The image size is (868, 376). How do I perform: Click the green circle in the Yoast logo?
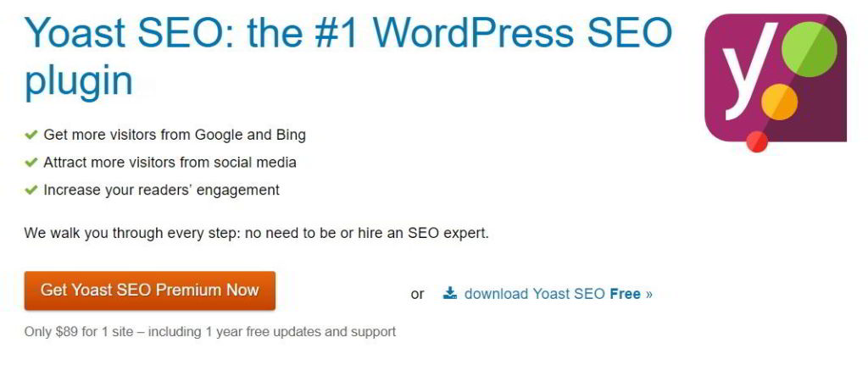click(x=809, y=48)
